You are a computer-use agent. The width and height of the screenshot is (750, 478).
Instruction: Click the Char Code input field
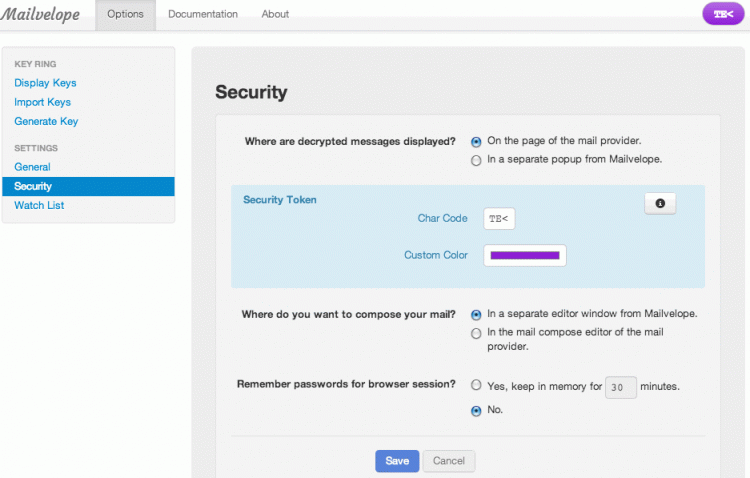499,219
